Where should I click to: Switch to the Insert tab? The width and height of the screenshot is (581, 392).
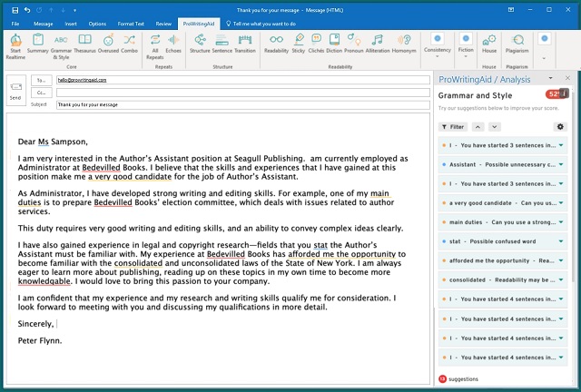coord(71,24)
